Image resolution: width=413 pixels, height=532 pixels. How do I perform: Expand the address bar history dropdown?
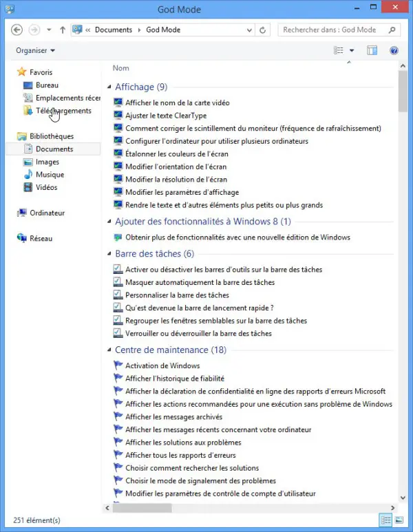click(x=249, y=30)
